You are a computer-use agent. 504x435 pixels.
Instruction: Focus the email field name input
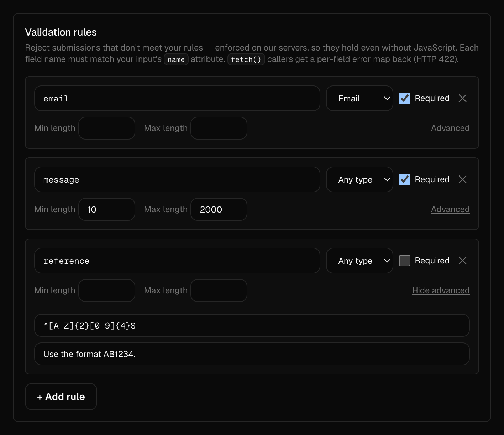[x=177, y=98]
